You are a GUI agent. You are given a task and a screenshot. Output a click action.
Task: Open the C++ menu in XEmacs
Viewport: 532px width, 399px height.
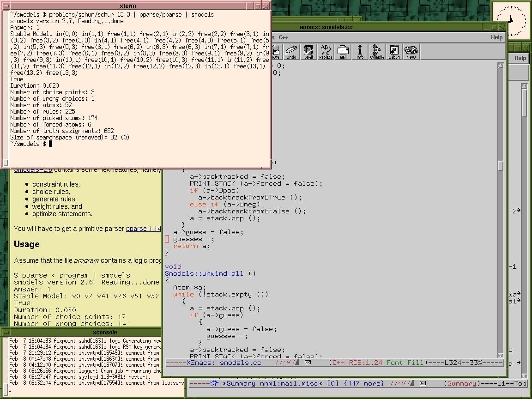click(283, 37)
